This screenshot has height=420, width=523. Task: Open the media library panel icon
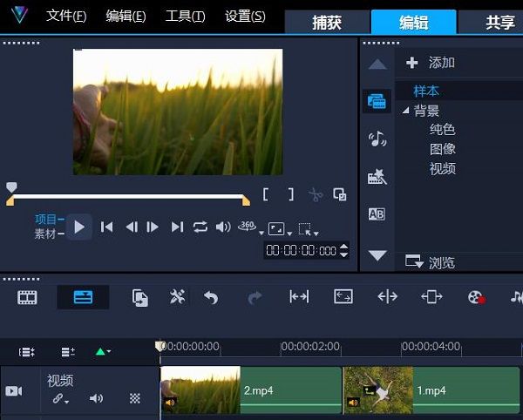pos(377,101)
